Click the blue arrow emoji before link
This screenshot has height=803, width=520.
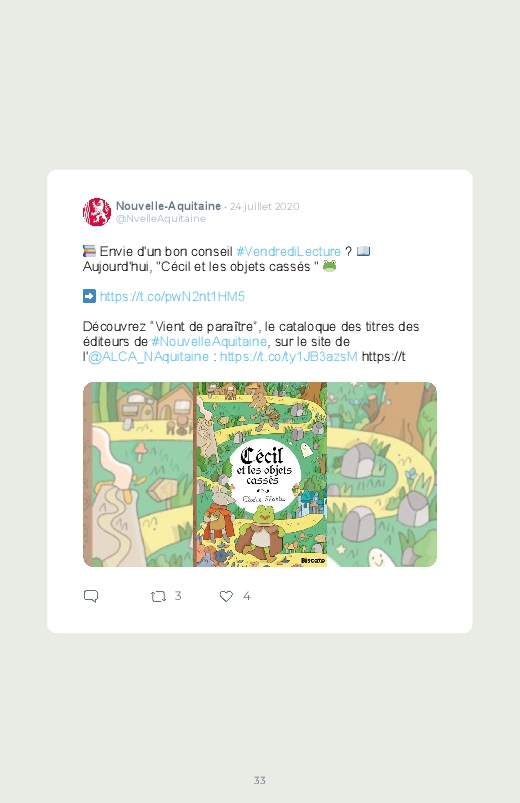pos(89,296)
